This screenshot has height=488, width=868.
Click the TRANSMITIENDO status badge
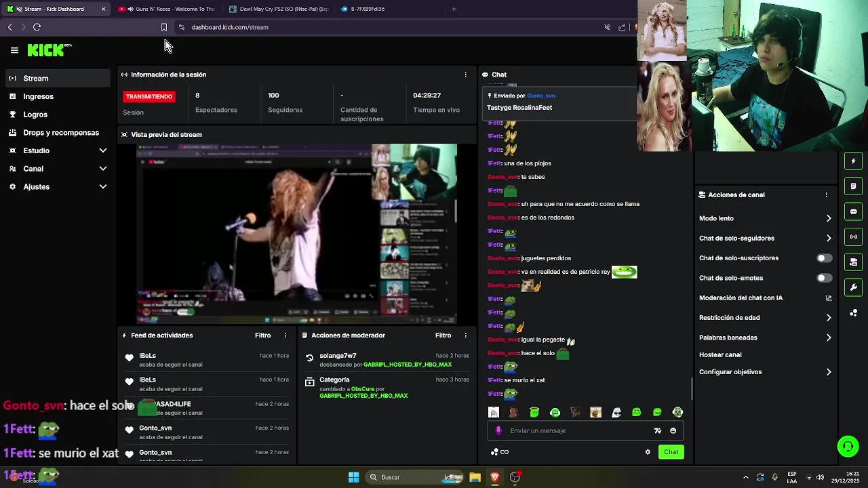pyautogui.click(x=149, y=96)
